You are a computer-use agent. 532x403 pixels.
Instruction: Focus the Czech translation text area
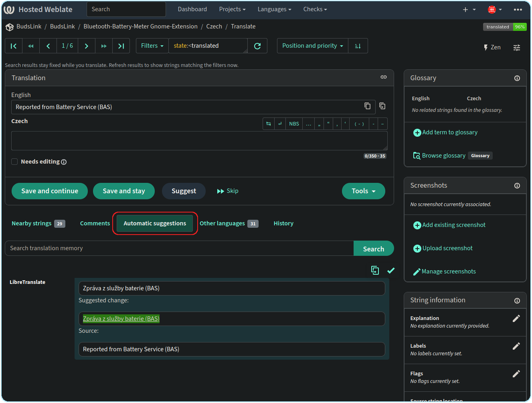pyautogui.click(x=199, y=141)
